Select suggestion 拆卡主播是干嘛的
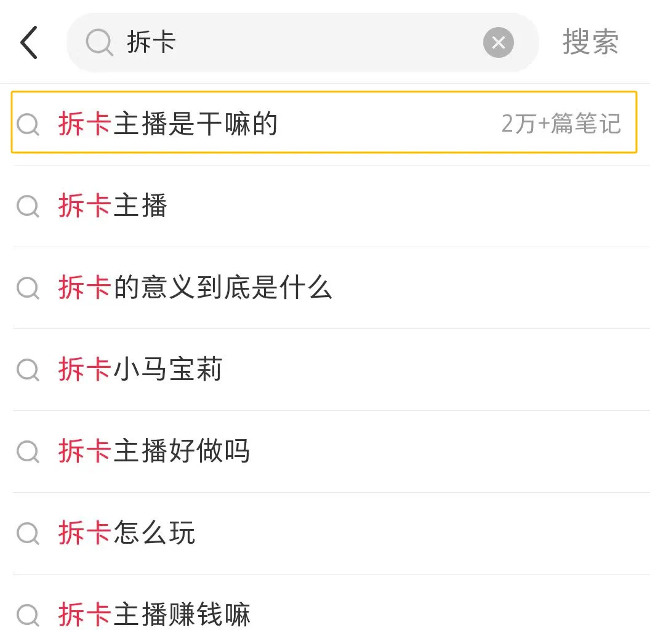Viewport: 650px width, 644px height. point(168,124)
